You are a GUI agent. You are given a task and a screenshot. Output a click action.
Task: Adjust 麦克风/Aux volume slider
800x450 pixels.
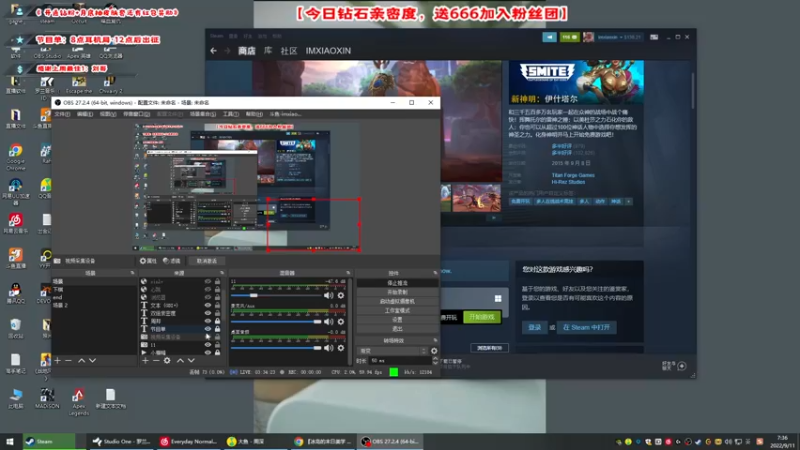[x=276, y=322]
